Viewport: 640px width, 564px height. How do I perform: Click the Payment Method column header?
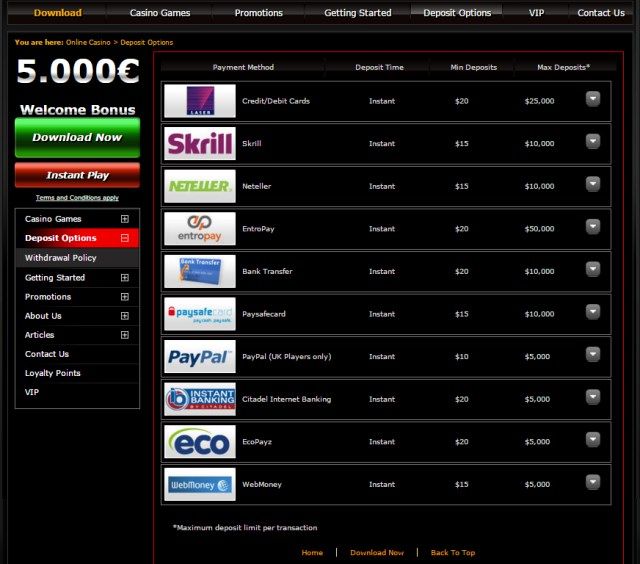(x=243, y=67)
